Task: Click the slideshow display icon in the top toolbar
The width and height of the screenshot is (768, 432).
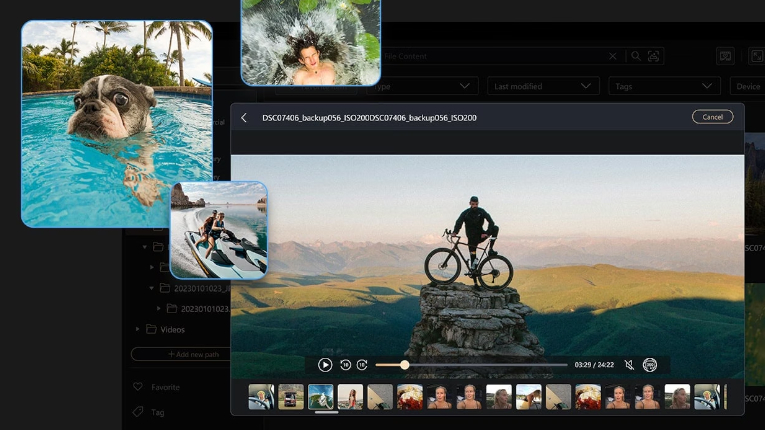Action: point(727,56)
